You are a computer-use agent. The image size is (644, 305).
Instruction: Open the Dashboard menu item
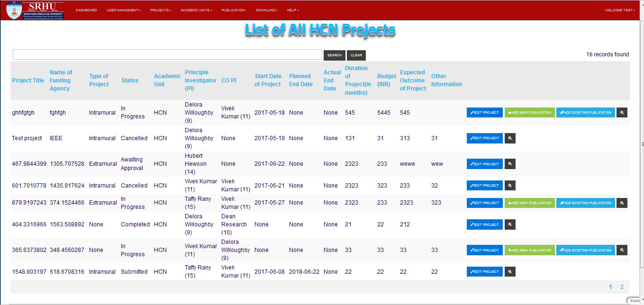(x=86, y=10)
